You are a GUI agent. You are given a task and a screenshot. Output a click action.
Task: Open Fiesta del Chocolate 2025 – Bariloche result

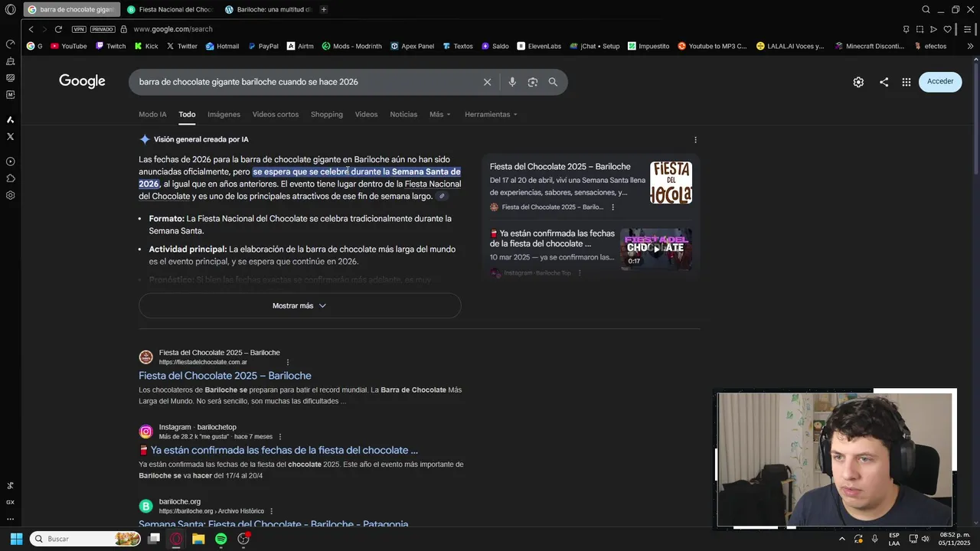pyautogui.click(x=225, y=376)
